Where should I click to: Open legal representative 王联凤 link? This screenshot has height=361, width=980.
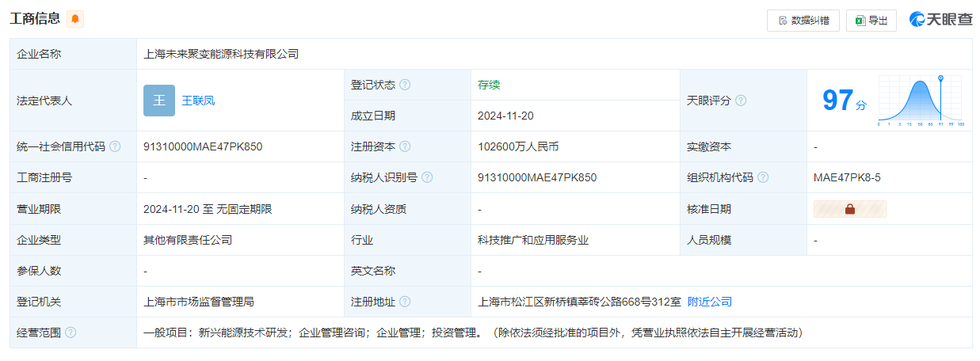tap(198, 101)
